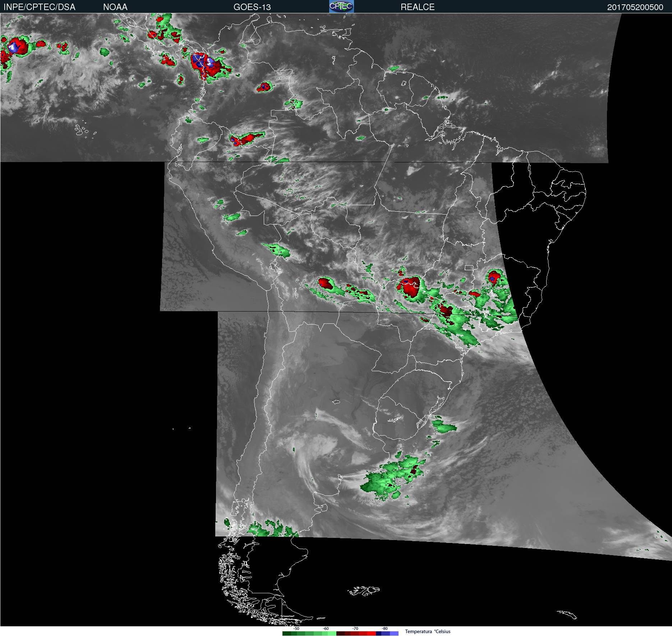Click the INPE/CPTEC/DSA header text

point(40,7)
